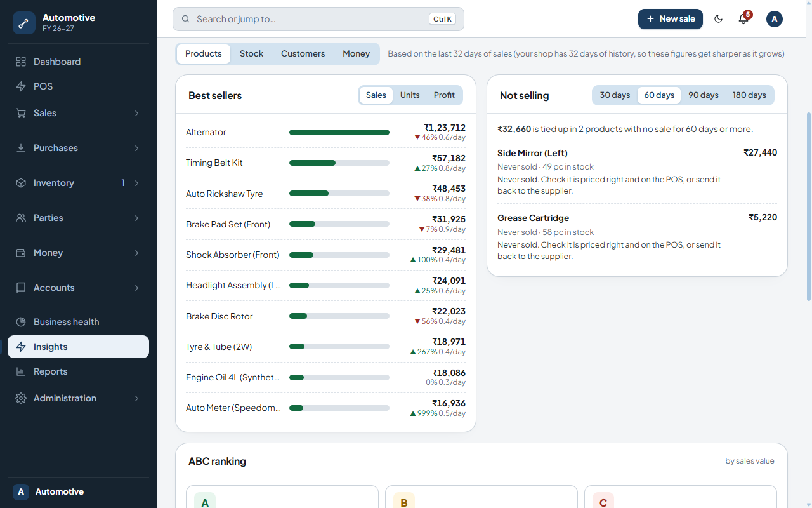Expand the Purchases menu chevron

[136, 148]
